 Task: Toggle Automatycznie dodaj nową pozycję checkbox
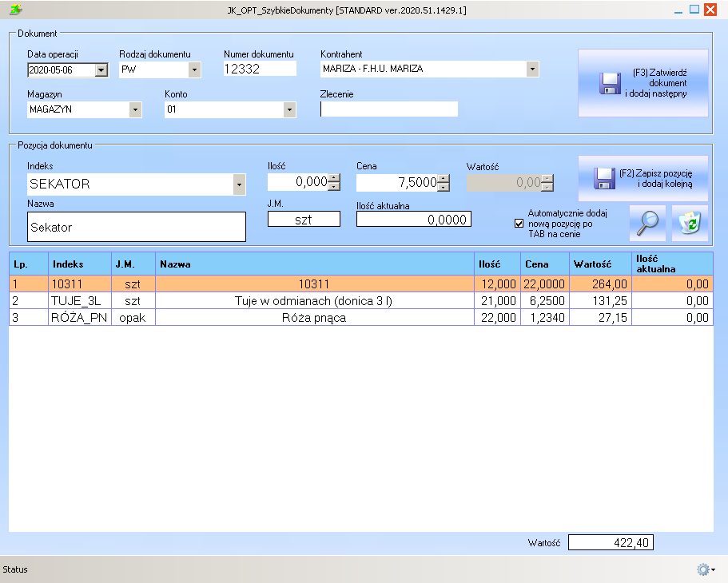pyautogui.click(x=519, y=224)
